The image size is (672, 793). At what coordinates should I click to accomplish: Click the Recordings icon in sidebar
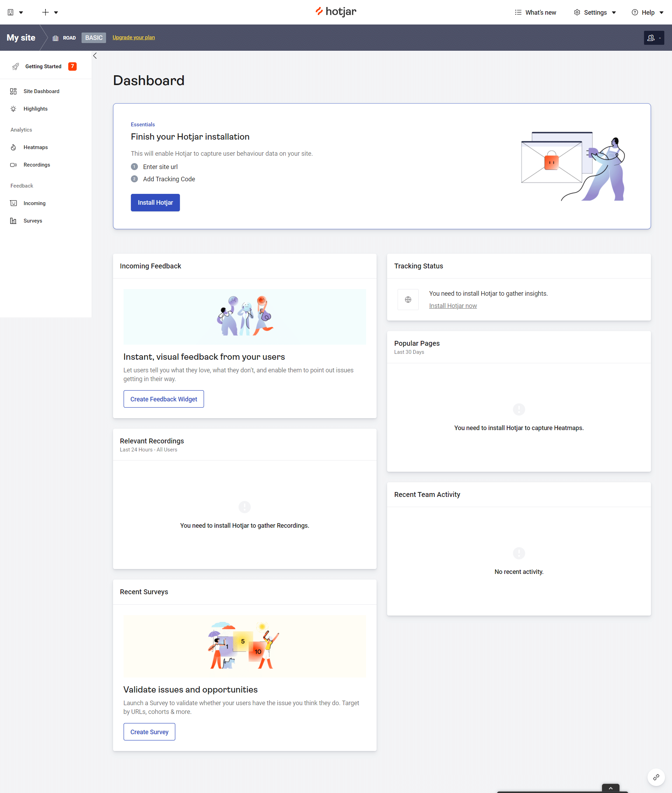pyautogui.click(x=15, y=164)
